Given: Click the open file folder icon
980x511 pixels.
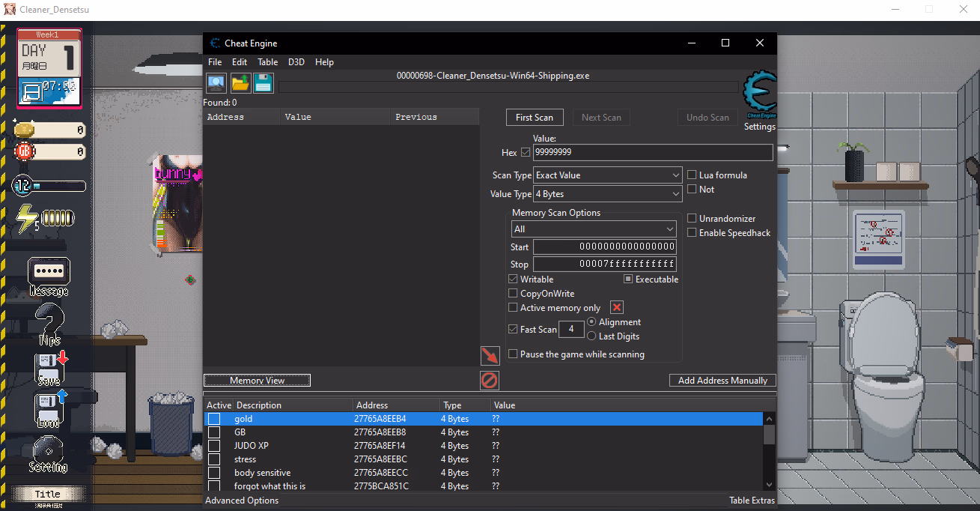Looking at the screenshot, I should [x=240, y=83].
